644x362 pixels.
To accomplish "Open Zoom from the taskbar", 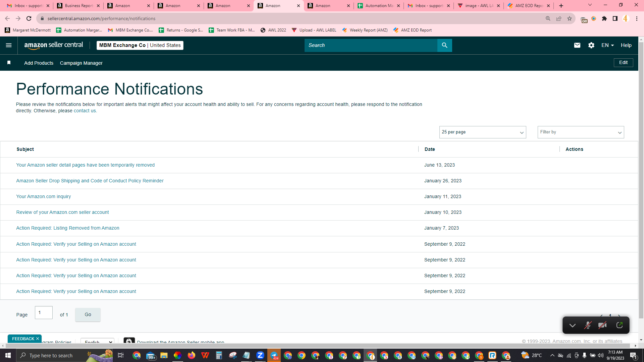I will click(260, 355).
